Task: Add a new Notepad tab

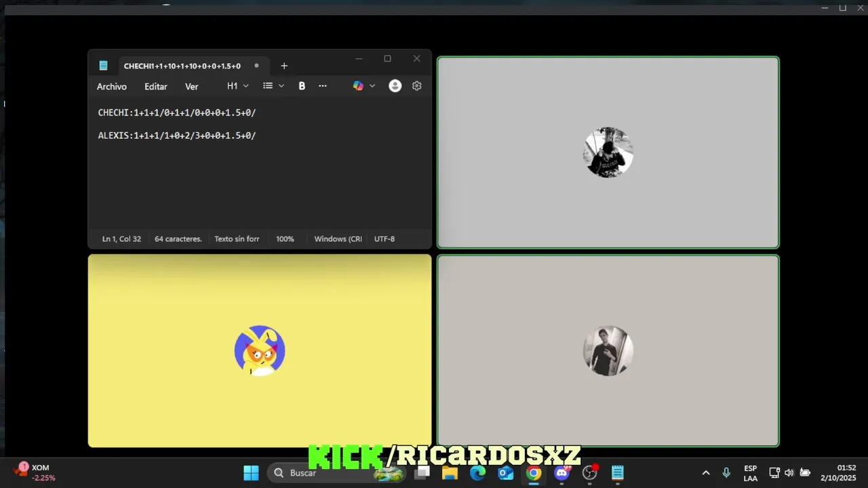Action: 284,66
